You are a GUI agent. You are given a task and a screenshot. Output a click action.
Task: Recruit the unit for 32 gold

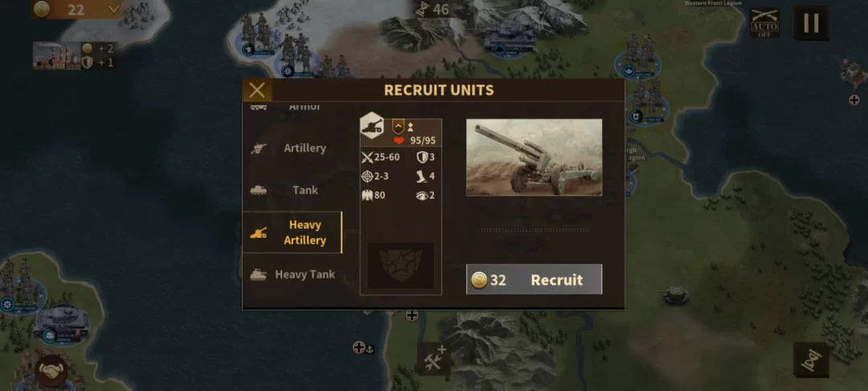point(534,280)
